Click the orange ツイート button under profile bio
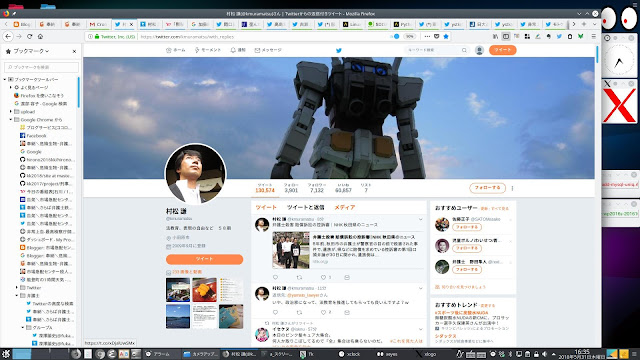640x360 pixels. [204, 259]
